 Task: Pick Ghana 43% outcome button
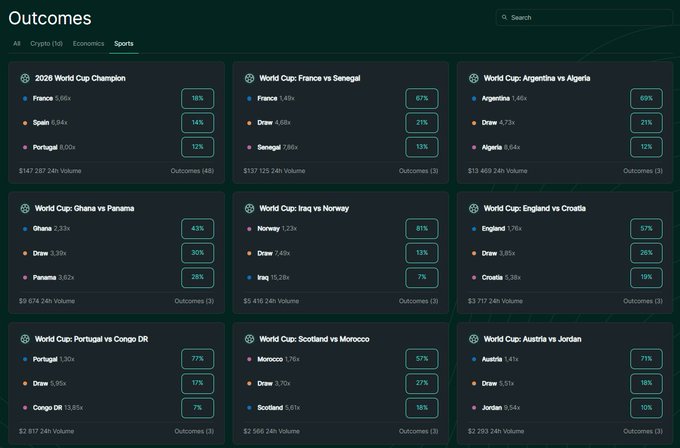coord(197,229)
